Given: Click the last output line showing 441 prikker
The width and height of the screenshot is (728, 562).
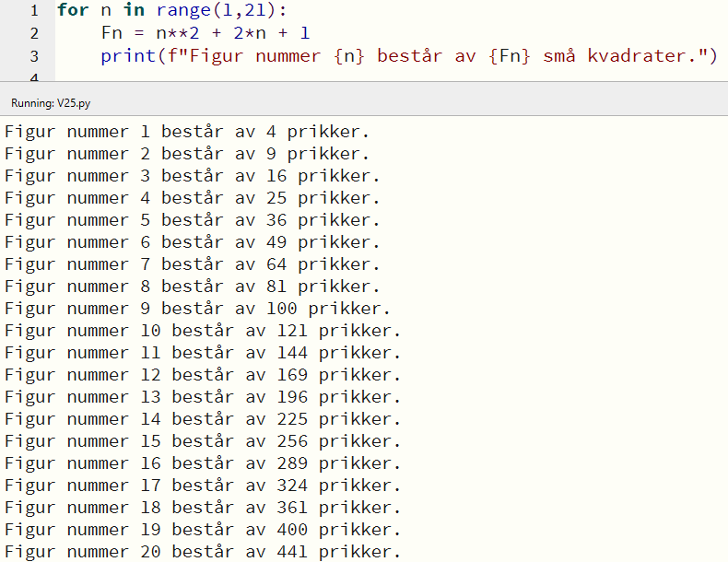Looking at the screenshot, I should (x=203, y=552).
